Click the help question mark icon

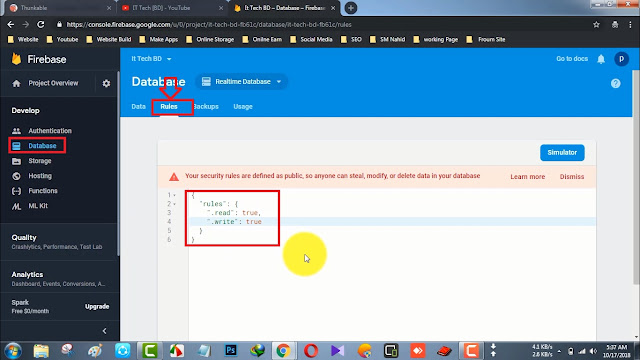[616, 83]
